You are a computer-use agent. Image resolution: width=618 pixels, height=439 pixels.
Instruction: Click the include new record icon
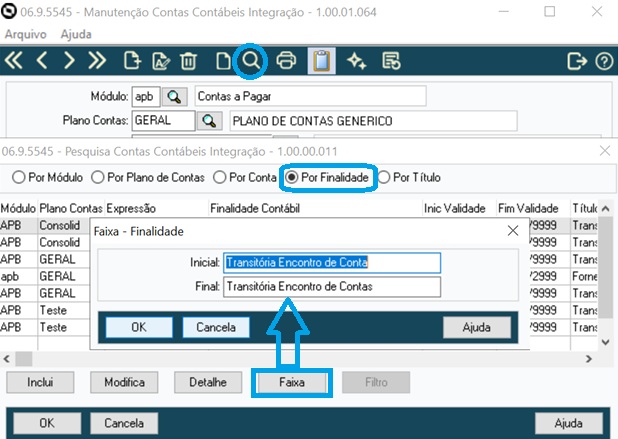pos(132,61)
